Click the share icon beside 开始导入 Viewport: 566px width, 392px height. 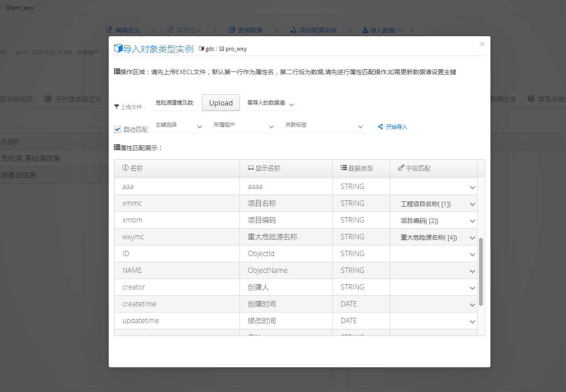(x=380, y=127)
